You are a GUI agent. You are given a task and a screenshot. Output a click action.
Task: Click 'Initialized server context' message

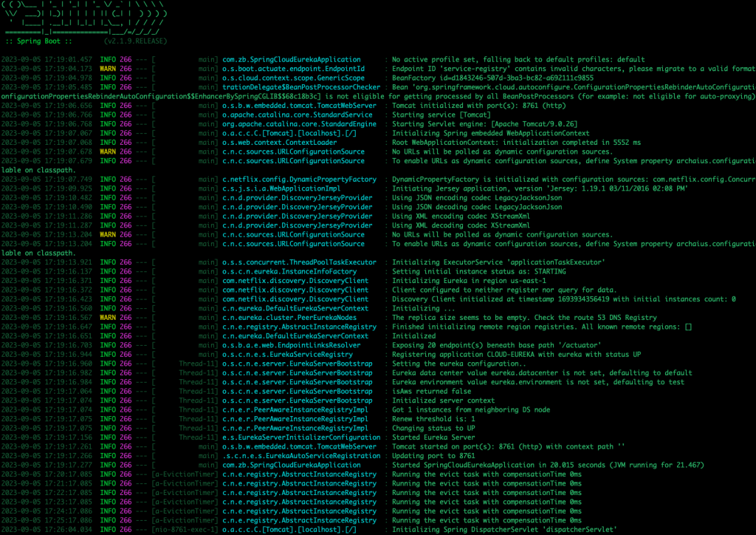coord(443,400)
